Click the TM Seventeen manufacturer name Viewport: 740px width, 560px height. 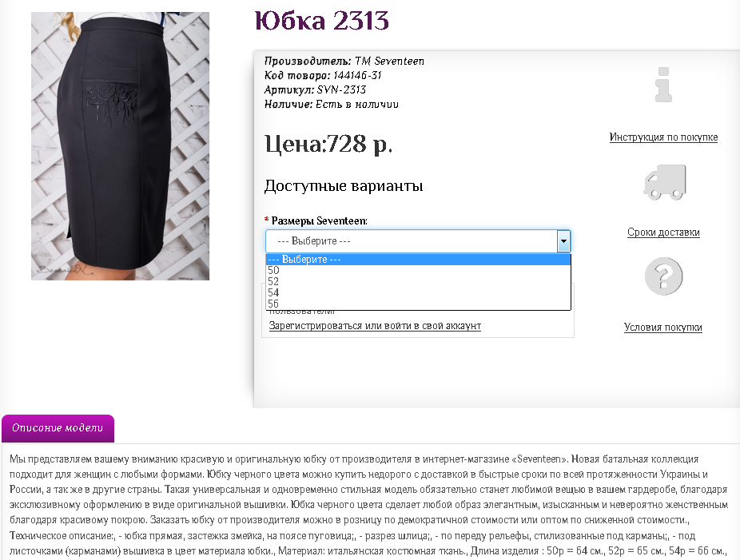(389, 62)
